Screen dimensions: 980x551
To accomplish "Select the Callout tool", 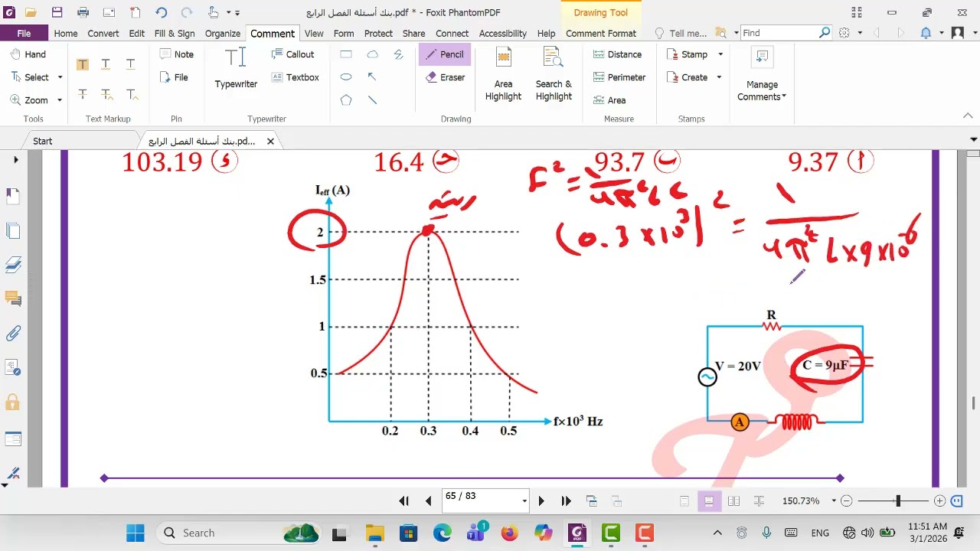I will coord(292,54).
